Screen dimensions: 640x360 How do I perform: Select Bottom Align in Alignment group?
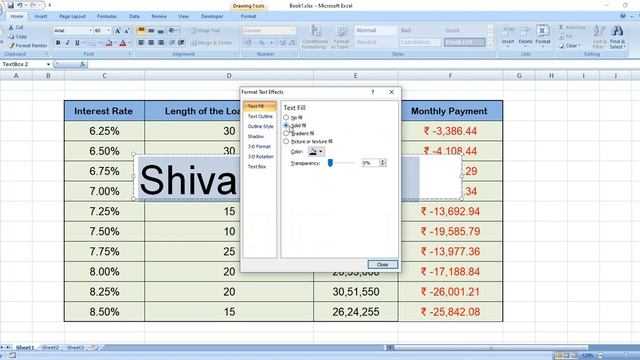161,31
